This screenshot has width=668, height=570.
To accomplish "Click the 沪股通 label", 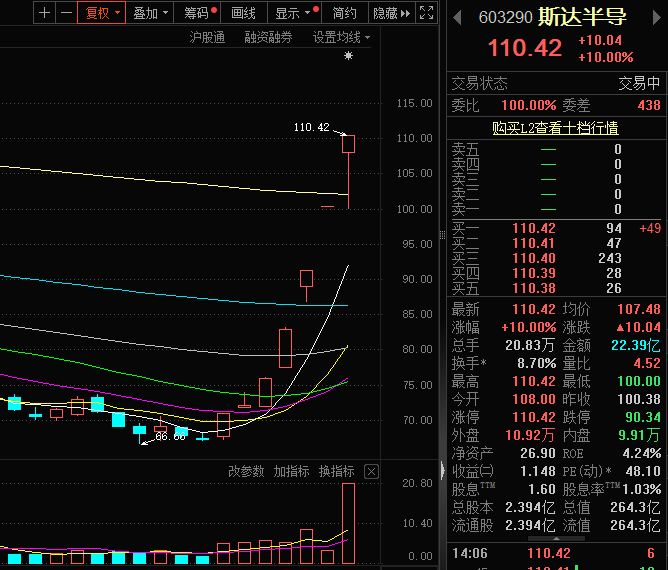I will click(x=207, y=37).
